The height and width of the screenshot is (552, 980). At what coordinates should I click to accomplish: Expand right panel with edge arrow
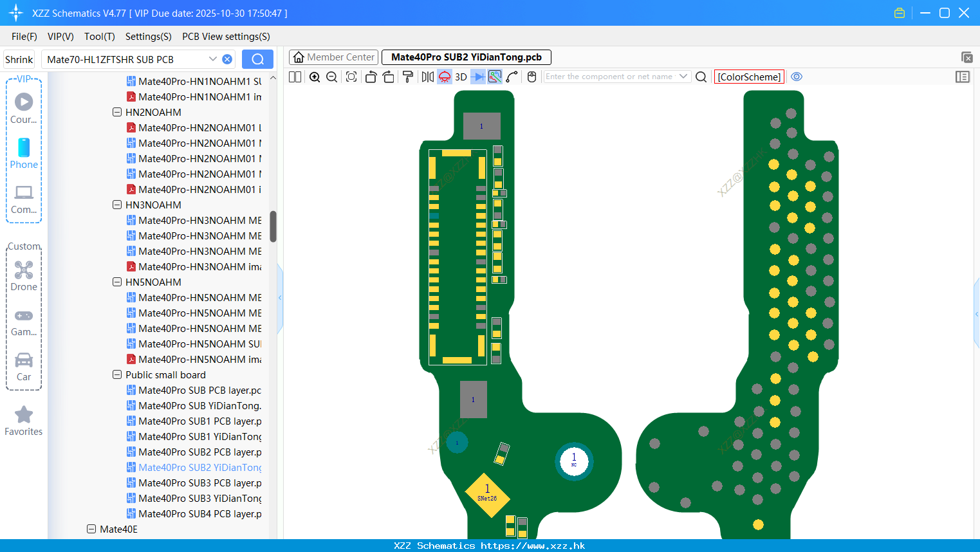977,314
